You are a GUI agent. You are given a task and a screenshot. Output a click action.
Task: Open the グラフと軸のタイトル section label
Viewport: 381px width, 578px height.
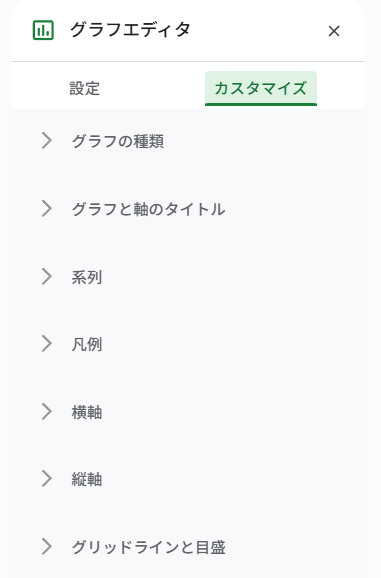coord(148,209)
